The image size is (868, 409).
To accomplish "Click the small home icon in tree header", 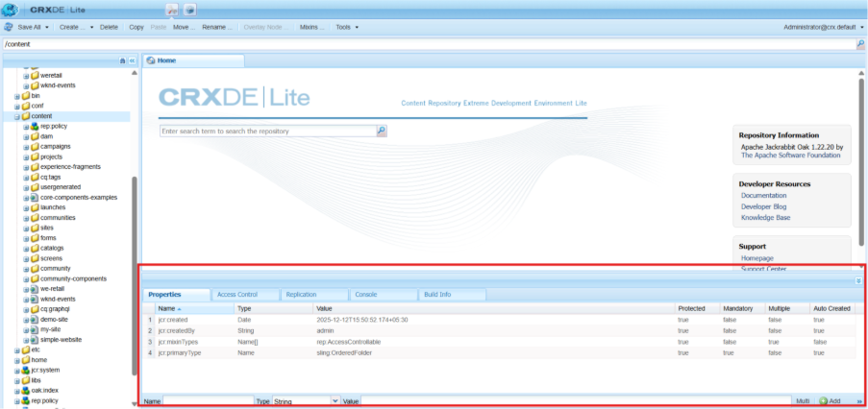I will [122, 60].
